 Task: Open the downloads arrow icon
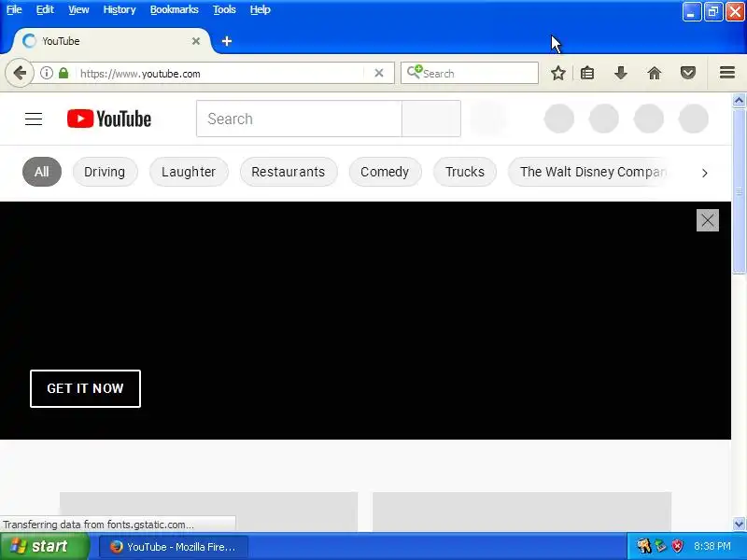(x=620, y=74)
